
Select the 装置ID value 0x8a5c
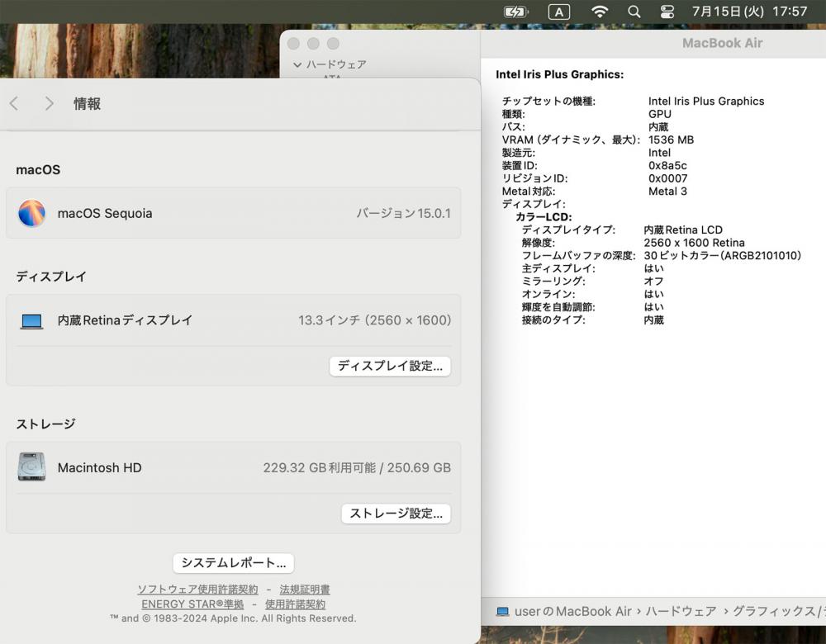pos(667,165)
